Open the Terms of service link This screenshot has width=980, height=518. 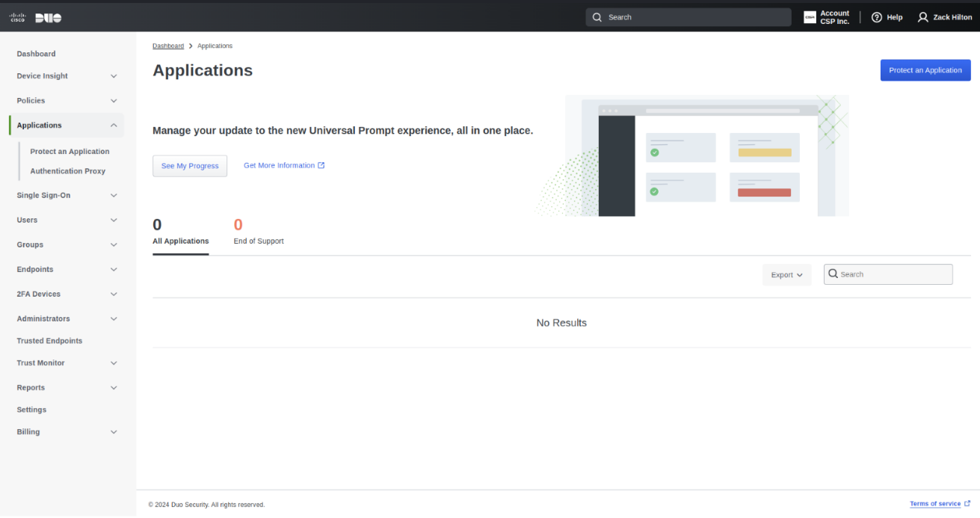pos(935,504)
